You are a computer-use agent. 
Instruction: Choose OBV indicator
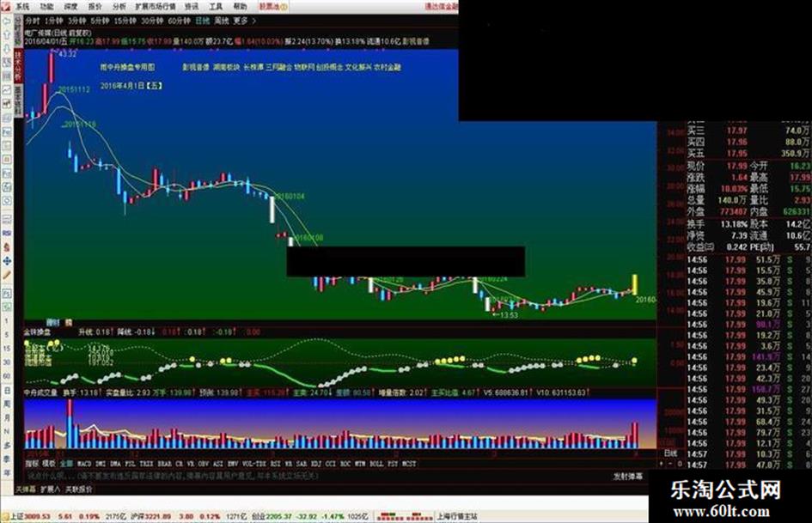(204, 464)
